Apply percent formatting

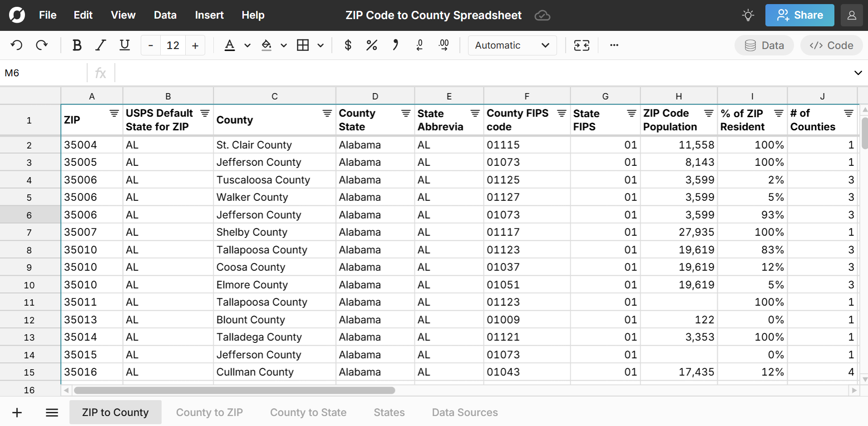371,45
